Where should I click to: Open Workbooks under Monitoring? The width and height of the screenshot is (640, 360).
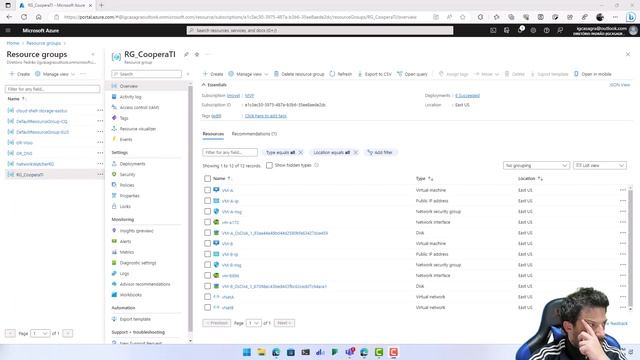coord(131,294)
